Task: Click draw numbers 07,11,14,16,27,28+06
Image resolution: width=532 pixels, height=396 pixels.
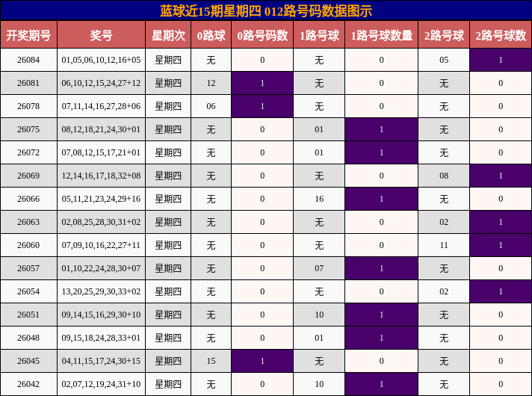Action: tap(101, 106)
